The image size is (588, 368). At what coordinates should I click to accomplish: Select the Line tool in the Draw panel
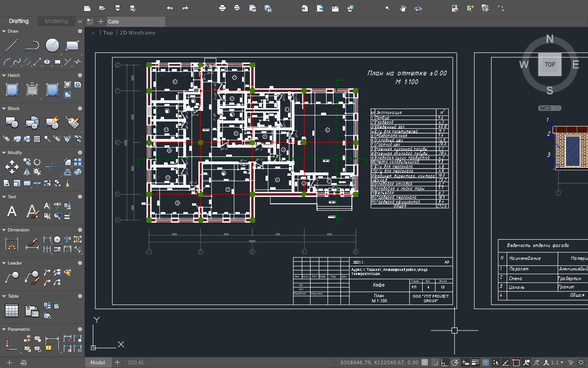coord(11,46)
